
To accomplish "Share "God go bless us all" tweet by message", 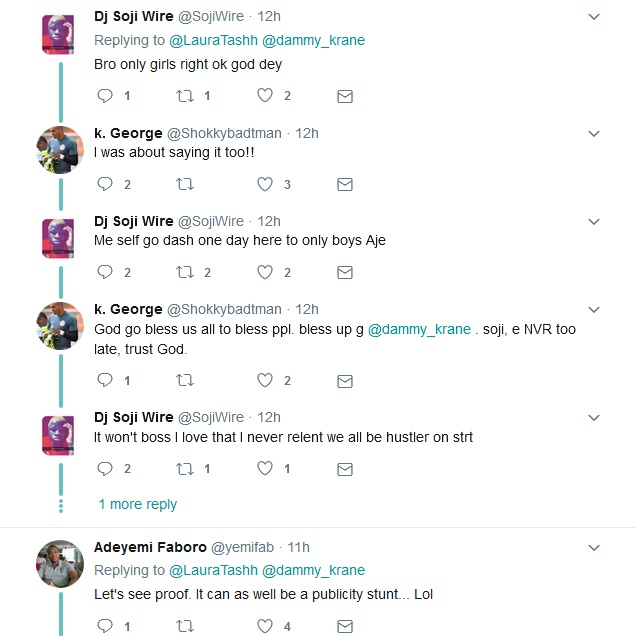I will tap(345, 380).
